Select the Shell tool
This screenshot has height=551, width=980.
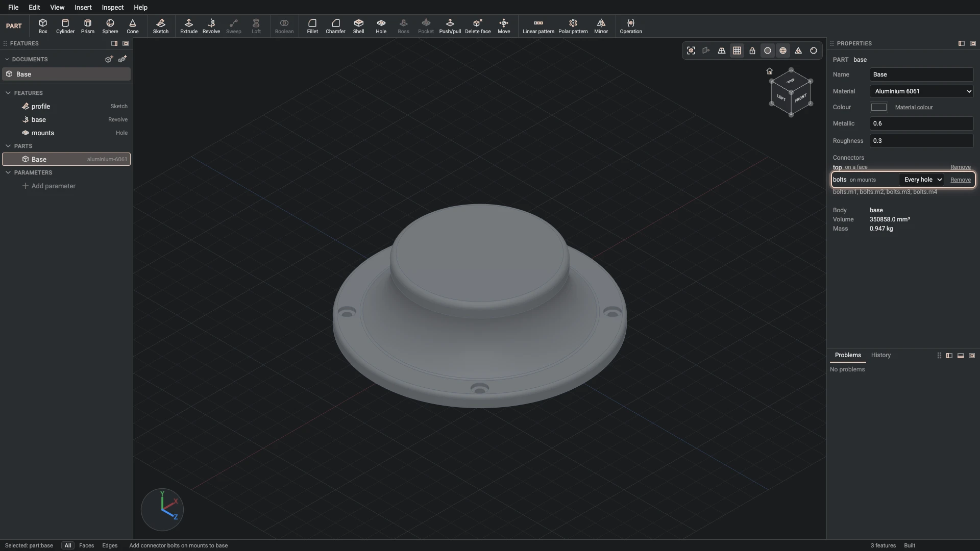click(x=359, y=26)
